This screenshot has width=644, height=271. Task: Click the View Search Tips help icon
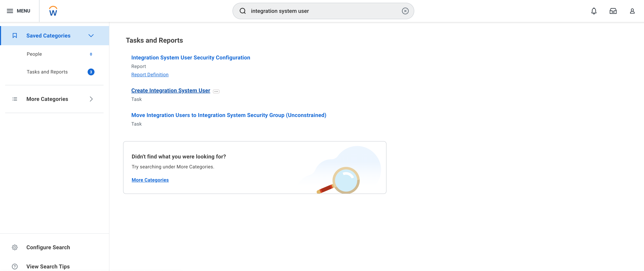pos(15,266)
